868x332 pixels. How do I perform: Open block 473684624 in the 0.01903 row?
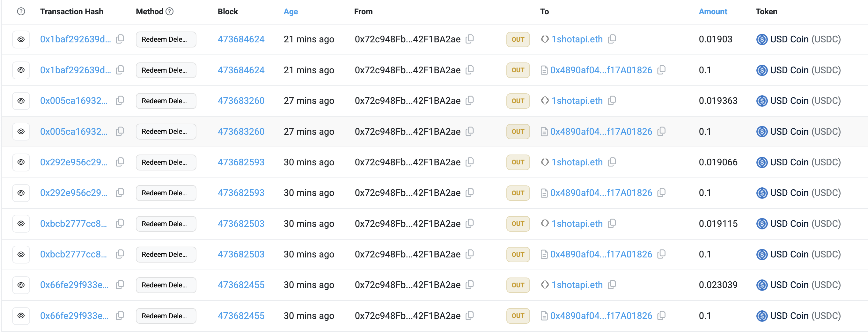pyautogui.click(x=241, y=40)
